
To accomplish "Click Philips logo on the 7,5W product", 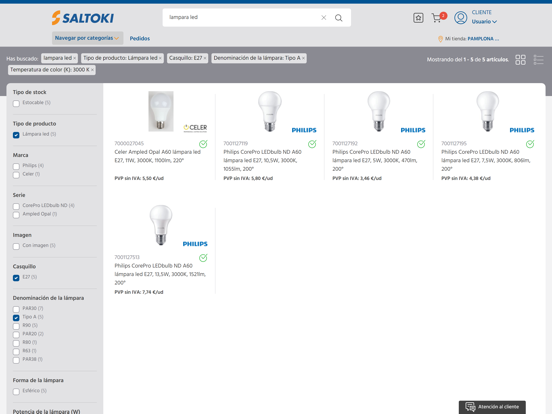I will tap(522, 130).
